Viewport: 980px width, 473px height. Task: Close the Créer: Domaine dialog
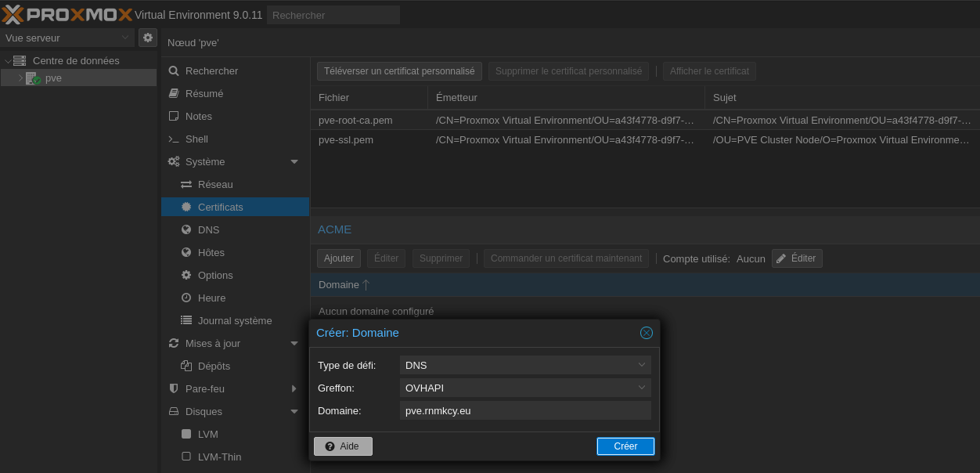click(x=646, y=333)
